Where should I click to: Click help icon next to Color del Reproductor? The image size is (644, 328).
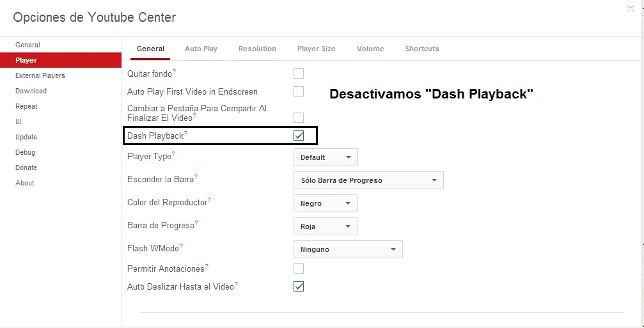click(x=210, y=200)
